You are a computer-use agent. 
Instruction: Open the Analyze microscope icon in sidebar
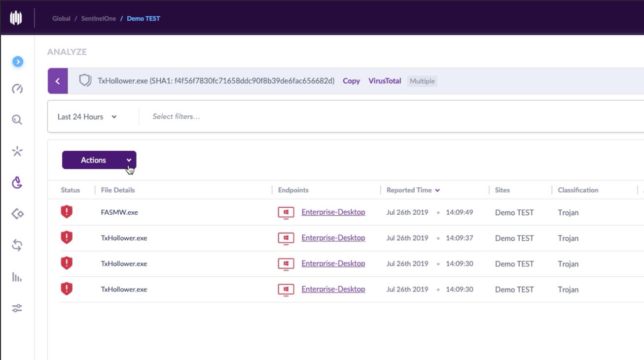coord(17,183)
